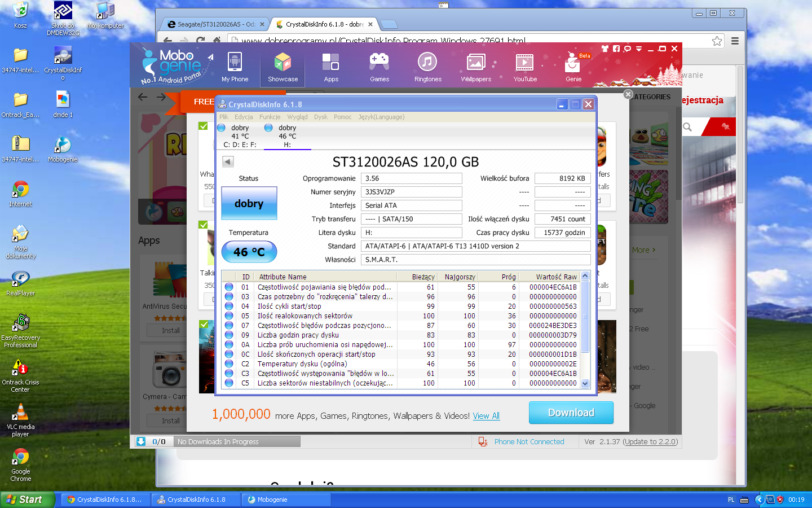Image resolution: width=812 pixels, height=508 pixels.
Task: Open the My Phone section in Mobogenie
Action: tap(235, 68)
